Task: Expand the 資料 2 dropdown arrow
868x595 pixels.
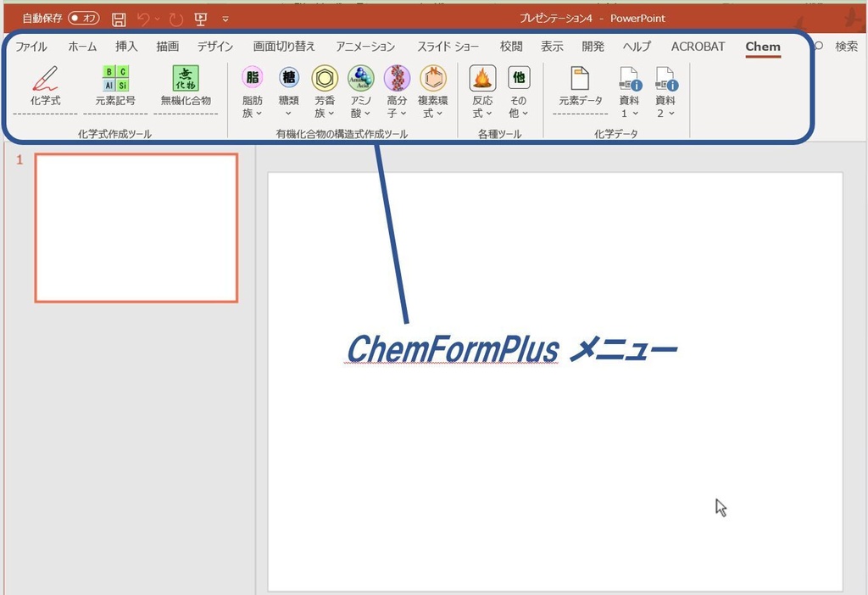Action: click(x=671, y=114)
